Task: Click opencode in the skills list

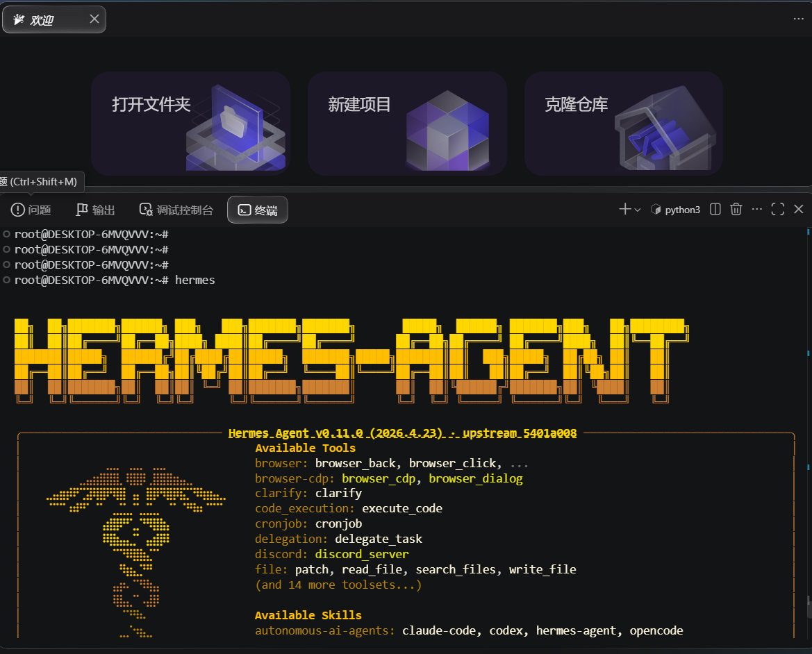Action: 656,630
